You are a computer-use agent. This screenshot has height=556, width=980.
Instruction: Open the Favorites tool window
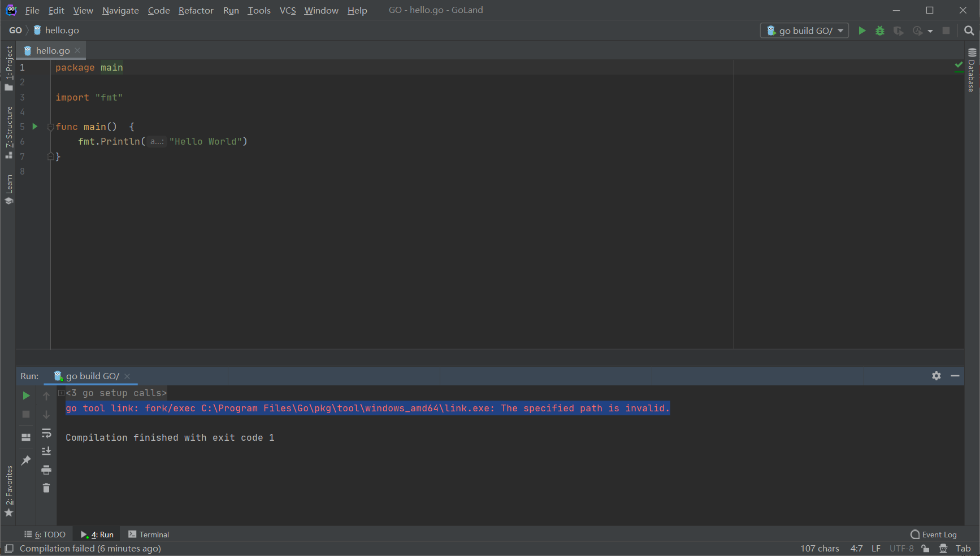8,491
